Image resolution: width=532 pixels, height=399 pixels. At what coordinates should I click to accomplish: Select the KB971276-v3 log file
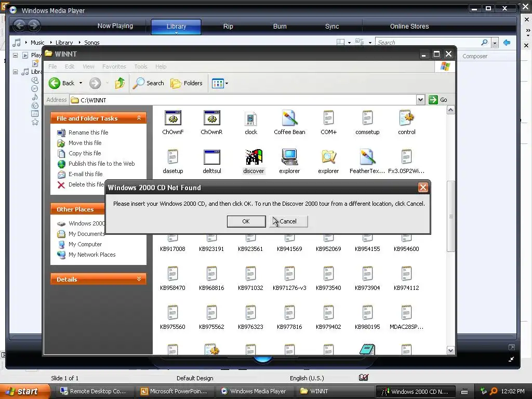point(289,274)
